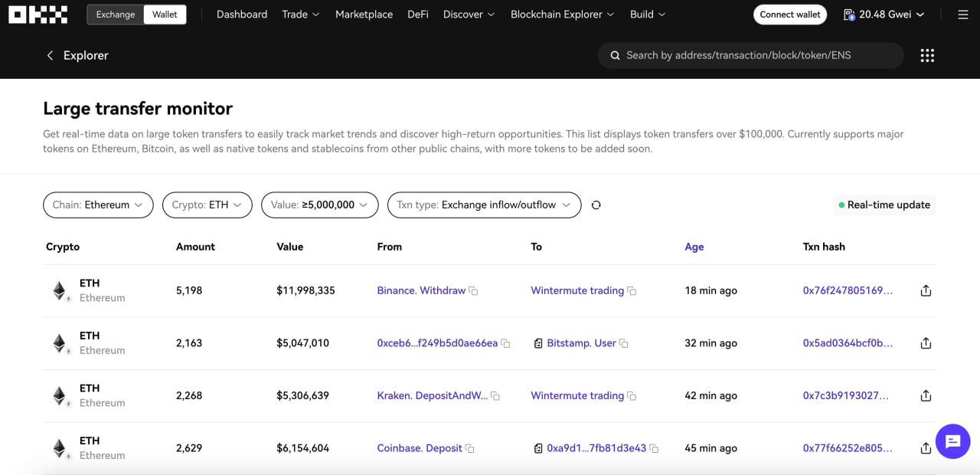Open the Marketplace page
This screenshot has height=475, width=980.
(x=364, y=15)
